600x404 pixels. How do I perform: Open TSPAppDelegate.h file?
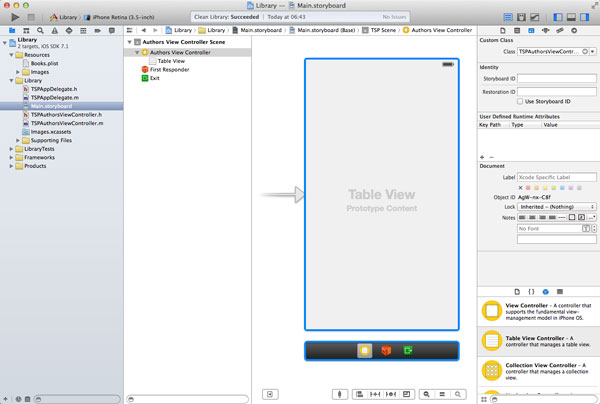pyautogui.click(x=54, y=89)
